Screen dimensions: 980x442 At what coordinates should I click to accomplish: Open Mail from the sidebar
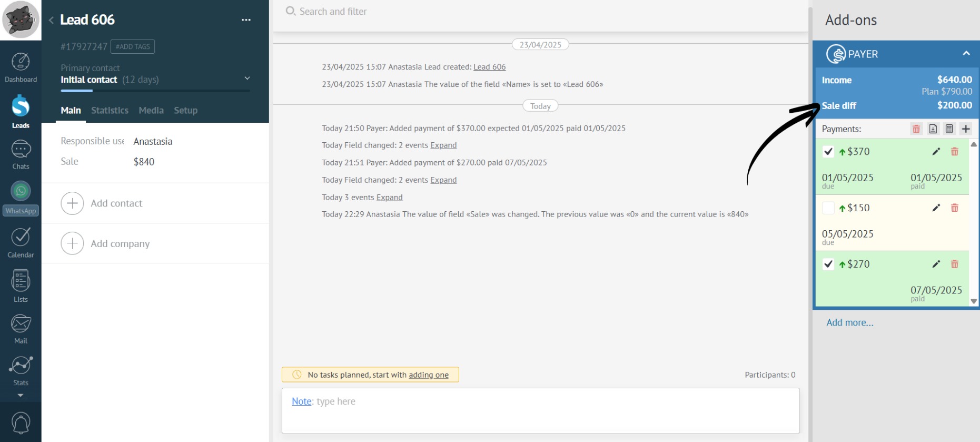[21, 329]
